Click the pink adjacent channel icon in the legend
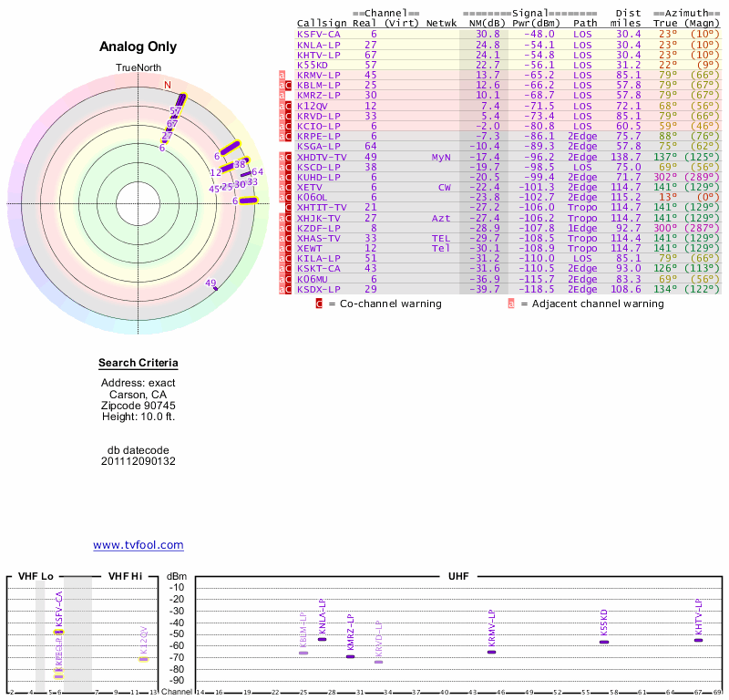Viewport: 729px width, 700px height. (x=511, y=304)
